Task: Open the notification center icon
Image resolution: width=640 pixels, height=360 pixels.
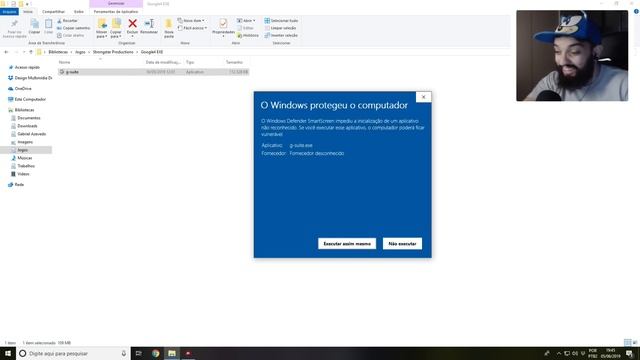Action: click(x=629, y=353)
